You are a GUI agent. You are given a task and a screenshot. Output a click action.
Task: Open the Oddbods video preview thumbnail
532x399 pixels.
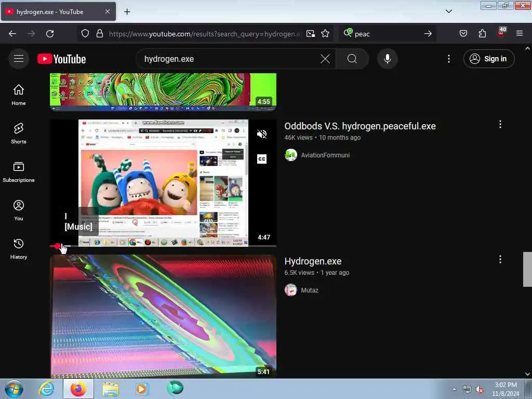(163, 182)
